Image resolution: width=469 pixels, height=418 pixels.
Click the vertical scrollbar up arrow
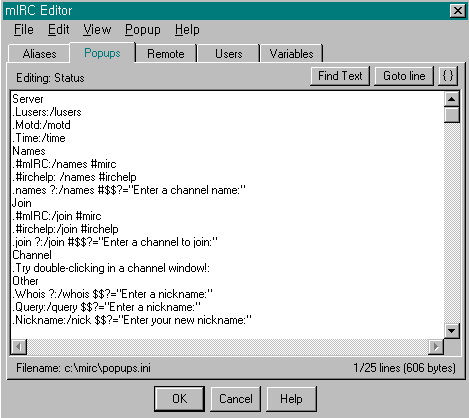click(452, 99)
